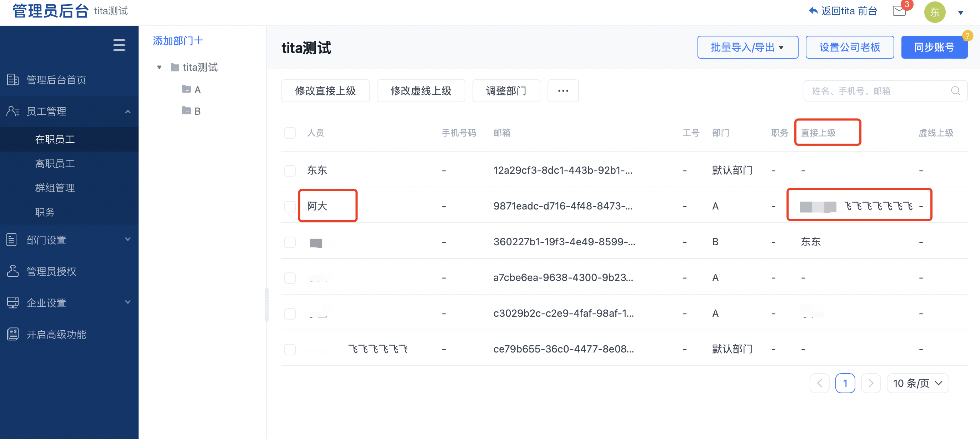The height and width of the screenshot is (439, 980).
Task: Collapse the tita测试 department tree node
Action: click(x=159, y=68)
